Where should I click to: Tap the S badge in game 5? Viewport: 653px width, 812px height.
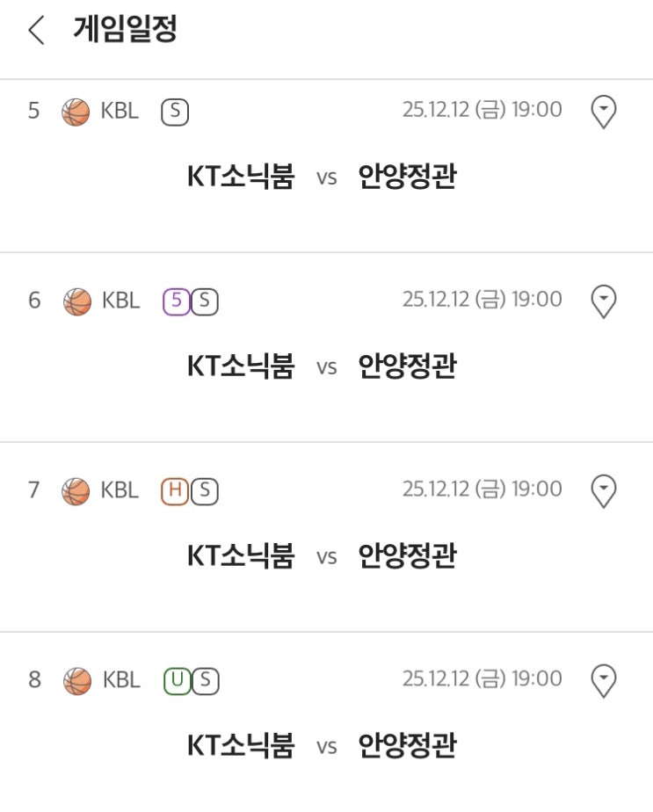[x=175, y=112]
